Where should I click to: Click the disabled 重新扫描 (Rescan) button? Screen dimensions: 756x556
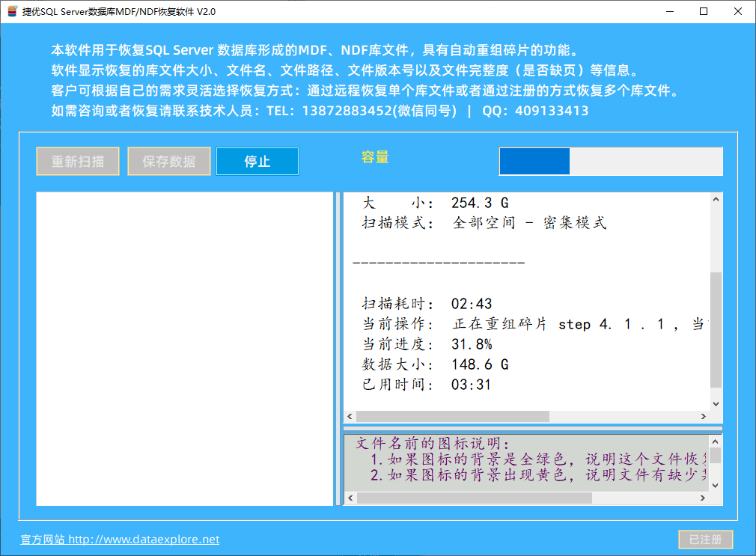[78, 161]
